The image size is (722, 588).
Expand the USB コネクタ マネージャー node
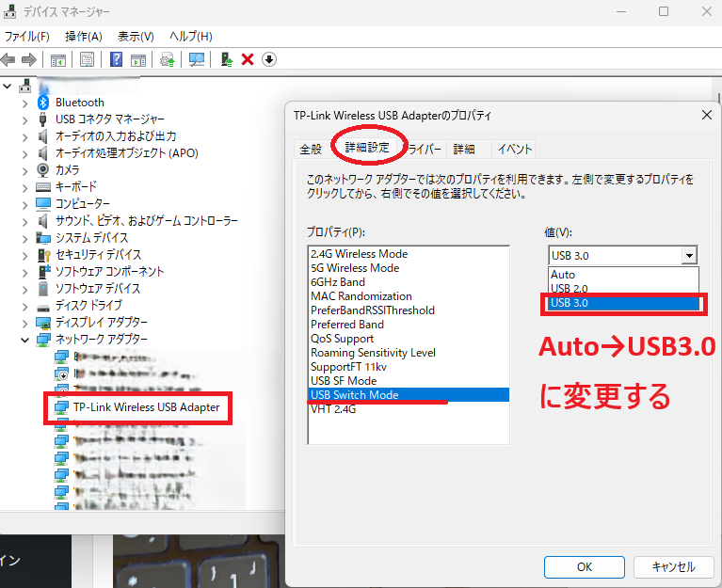pyautogui.click(x=24, y=120)
